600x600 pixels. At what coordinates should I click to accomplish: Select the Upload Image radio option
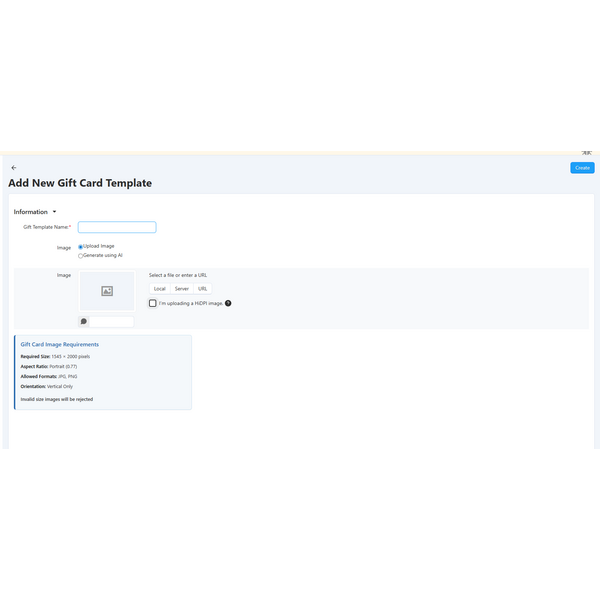click(81, 246)
